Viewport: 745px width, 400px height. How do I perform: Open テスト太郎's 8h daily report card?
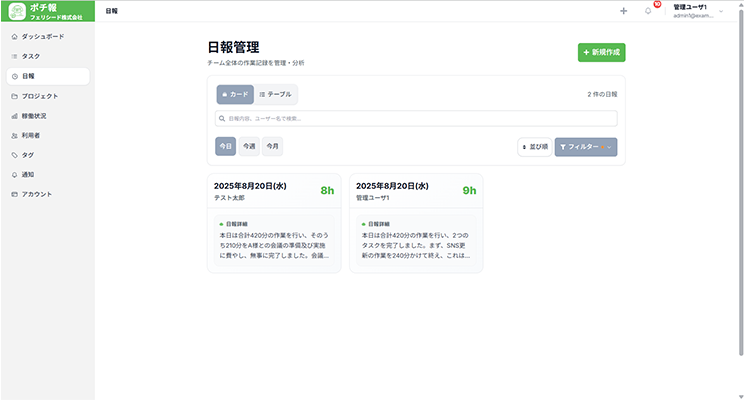(273, 222)
